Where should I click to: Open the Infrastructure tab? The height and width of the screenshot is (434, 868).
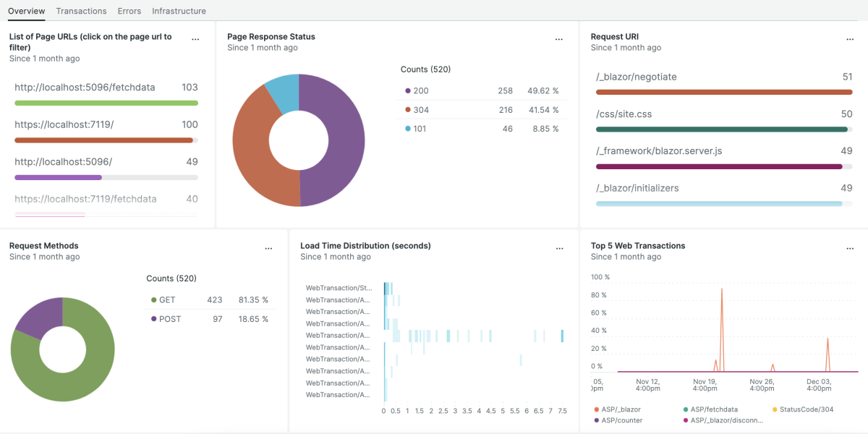tap(179, 11)
